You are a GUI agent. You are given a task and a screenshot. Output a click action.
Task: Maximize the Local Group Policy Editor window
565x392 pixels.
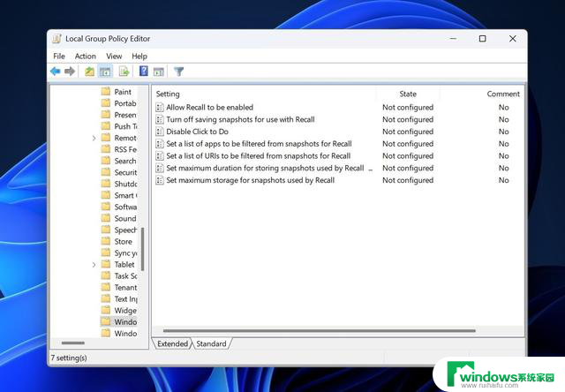tap(483, 39)
